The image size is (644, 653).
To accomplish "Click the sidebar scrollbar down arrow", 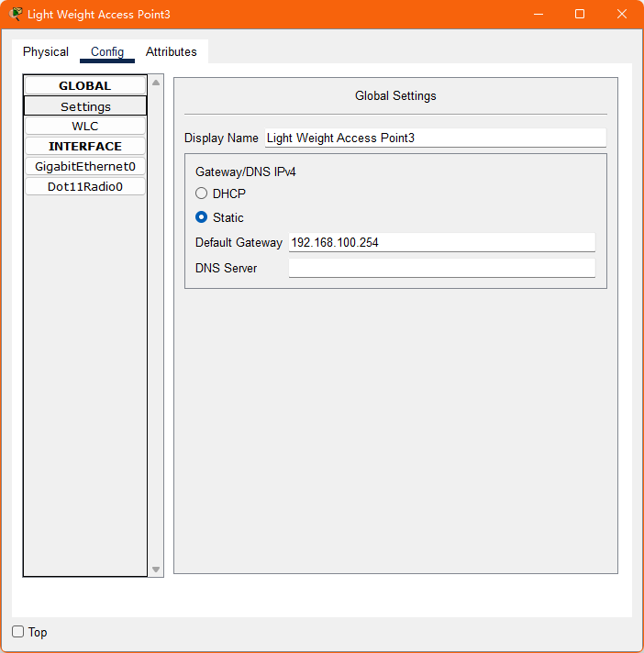I will (x=156, y=570).
